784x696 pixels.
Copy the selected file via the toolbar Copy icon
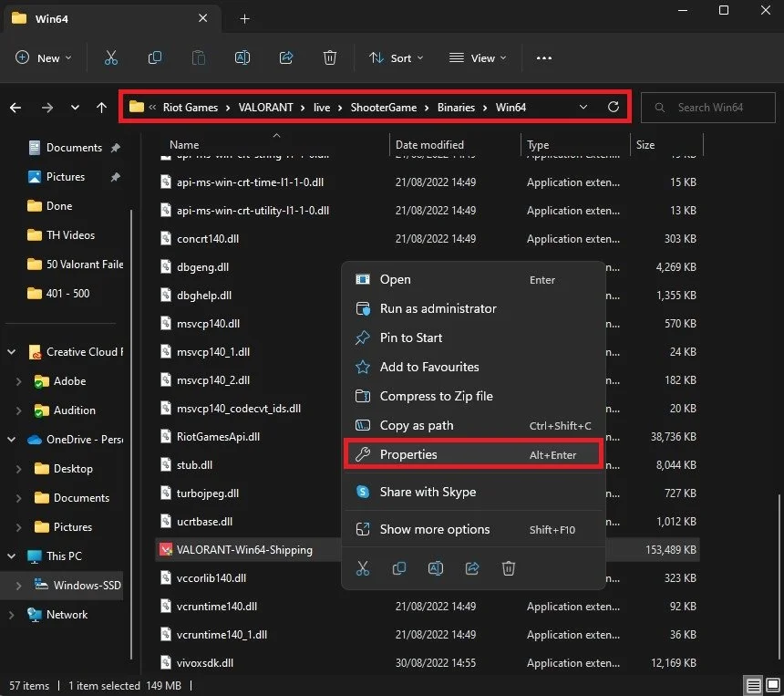155,57
